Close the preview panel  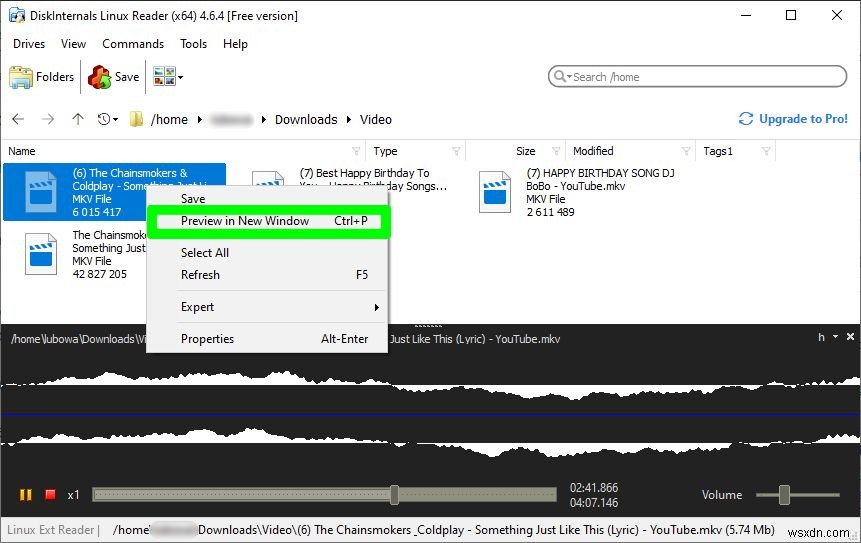pos(851,337)
